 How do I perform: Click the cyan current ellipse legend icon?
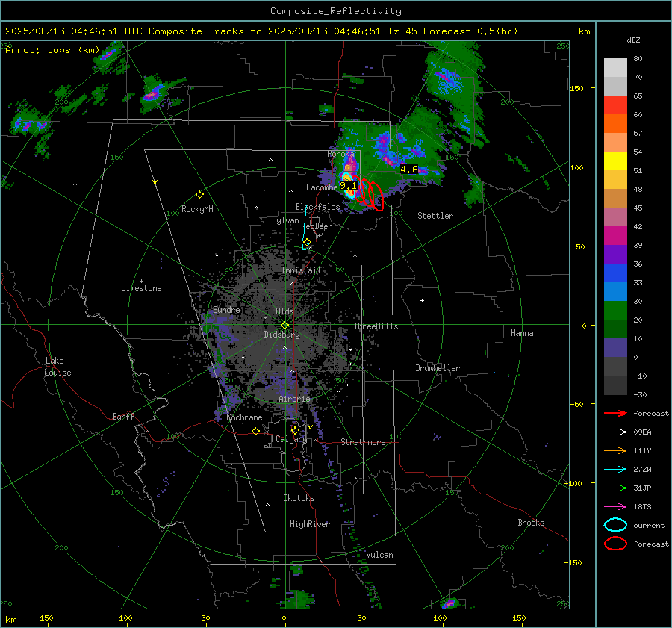pos(615,525)
